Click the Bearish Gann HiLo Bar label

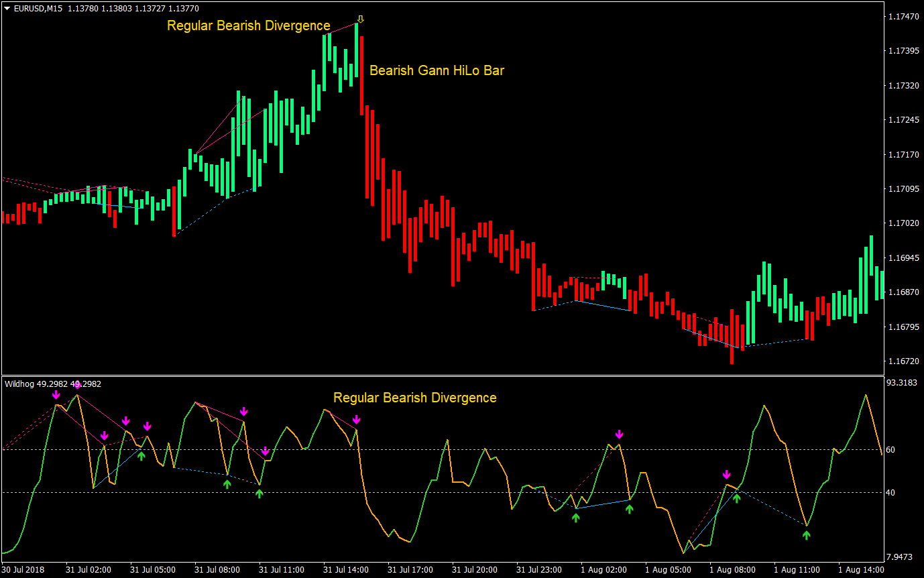(x=437, y=70)
